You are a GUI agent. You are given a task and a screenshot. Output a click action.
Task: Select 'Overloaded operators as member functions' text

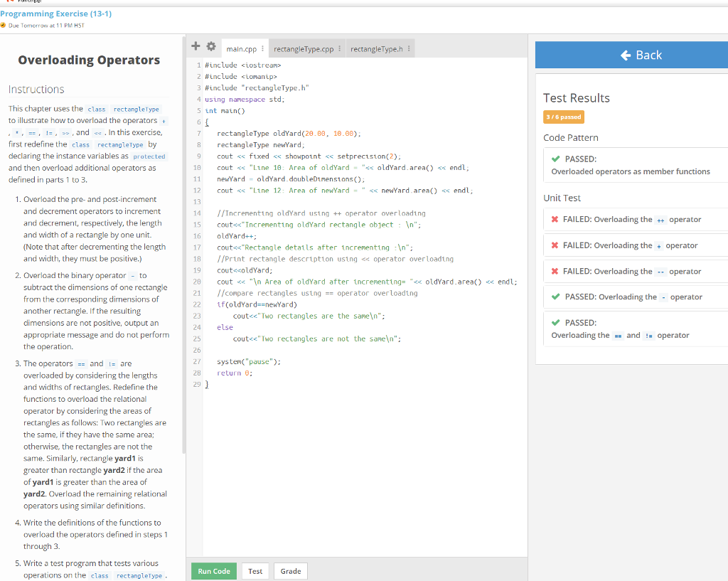(631, 171)
